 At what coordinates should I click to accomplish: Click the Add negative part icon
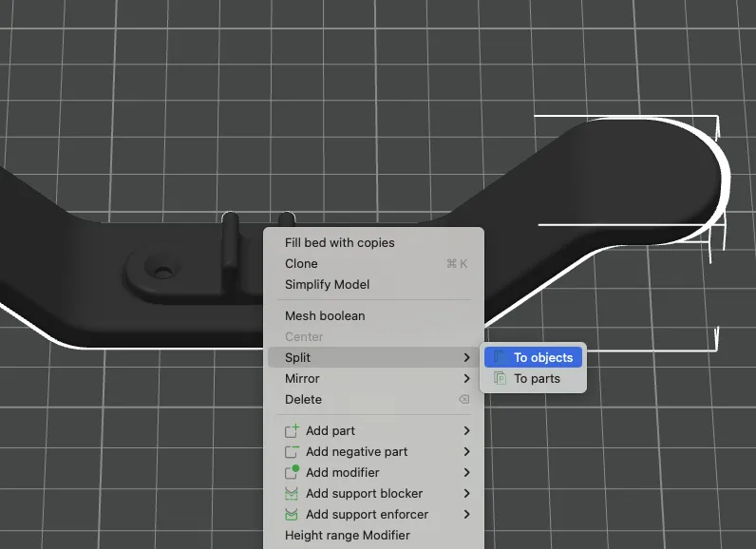tap(292, 451)
